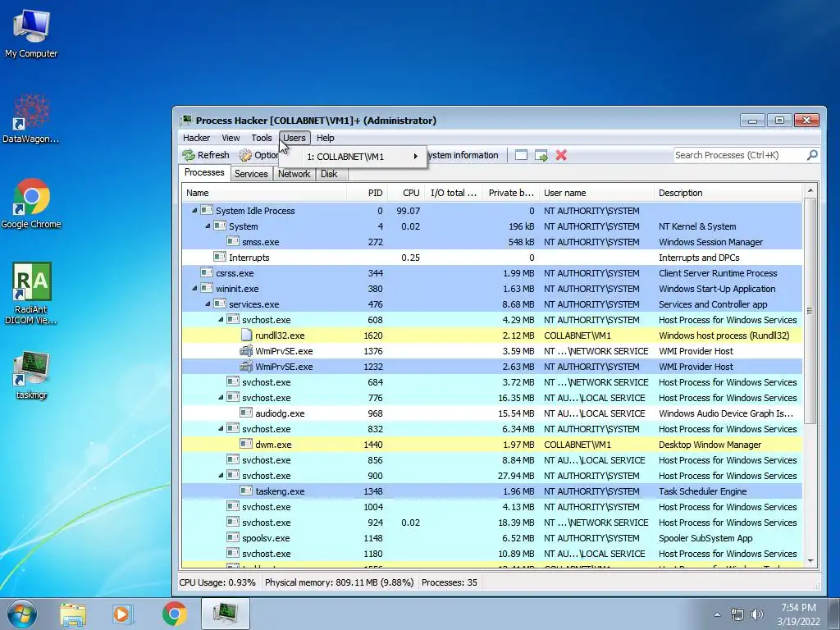Click the Options gear icon in toolbar
This screenshot has height=630, width=840.
[245, 155]
